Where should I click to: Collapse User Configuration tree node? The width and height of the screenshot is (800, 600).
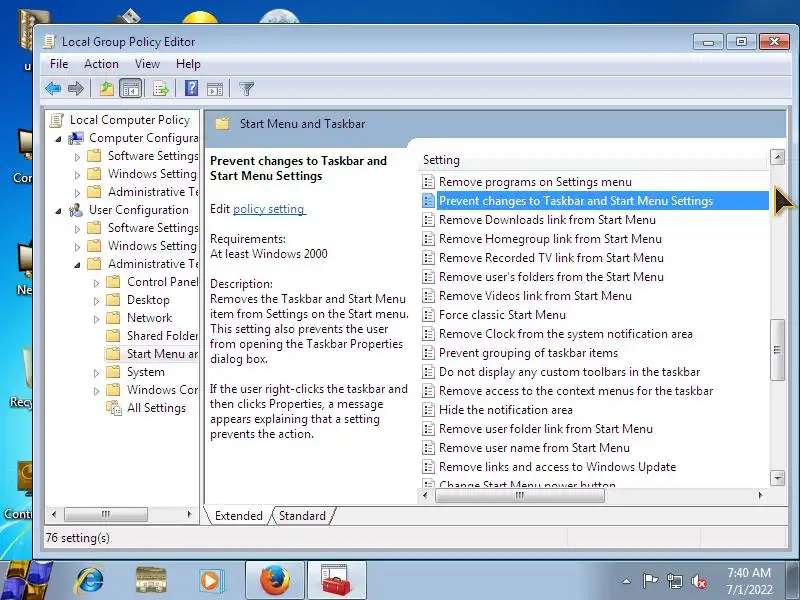coord(59,211)
